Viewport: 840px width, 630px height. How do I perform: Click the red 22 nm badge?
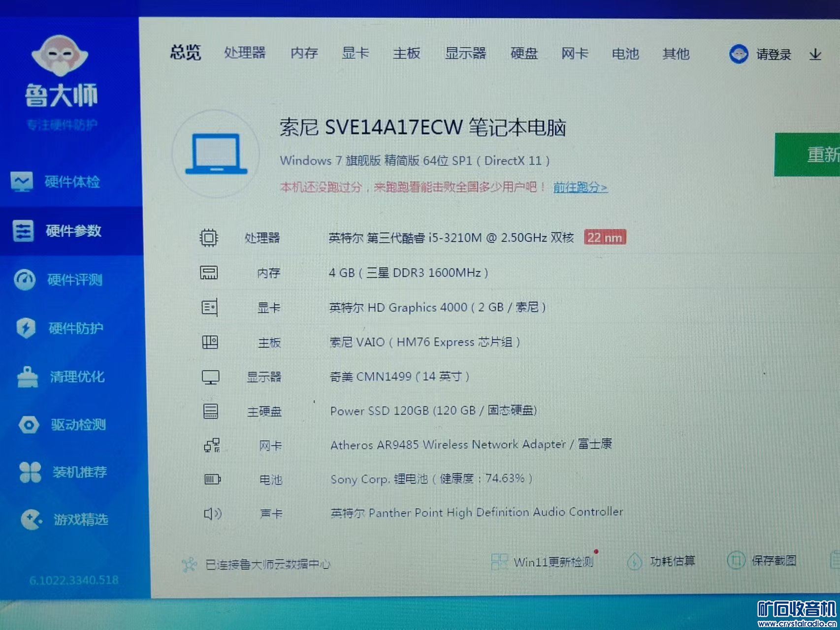605,237
